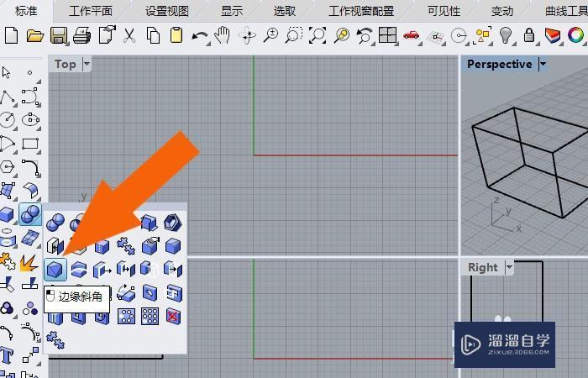
Task: Select the arrow pointer tool in sidebar
Action: (6, 73)
